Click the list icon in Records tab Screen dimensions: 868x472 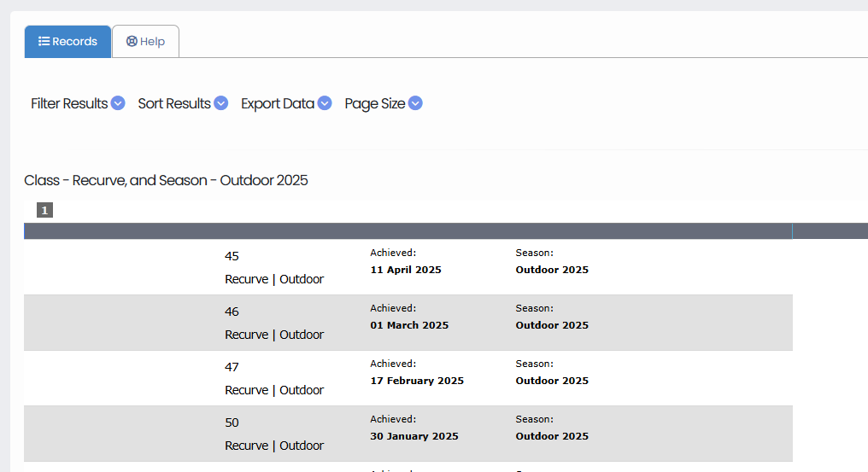click(44, 42)
